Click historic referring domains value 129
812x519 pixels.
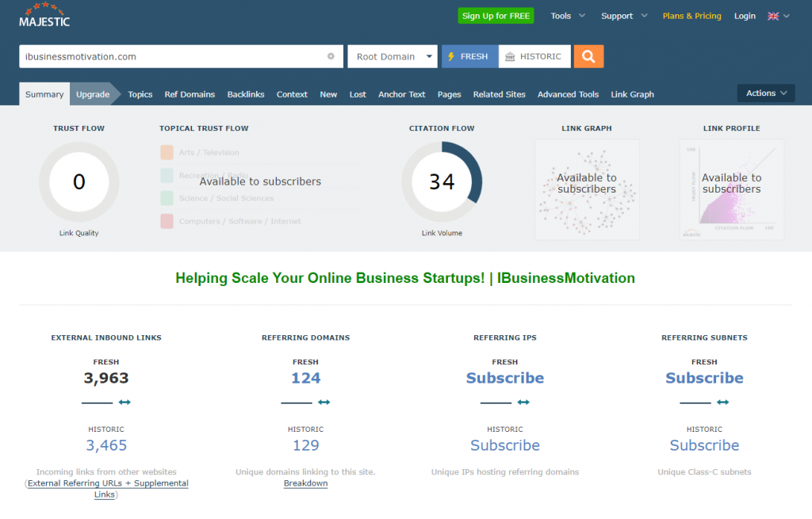(x=305, y=445)
